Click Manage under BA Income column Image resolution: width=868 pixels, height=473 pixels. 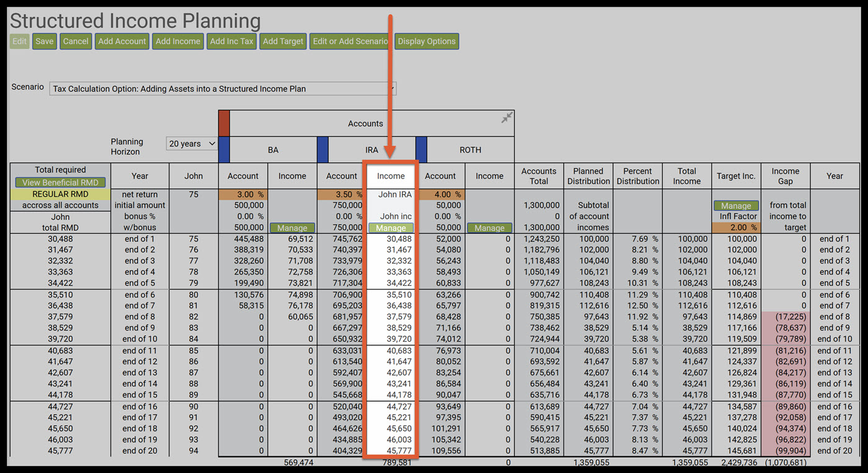[x=292, y=228]
